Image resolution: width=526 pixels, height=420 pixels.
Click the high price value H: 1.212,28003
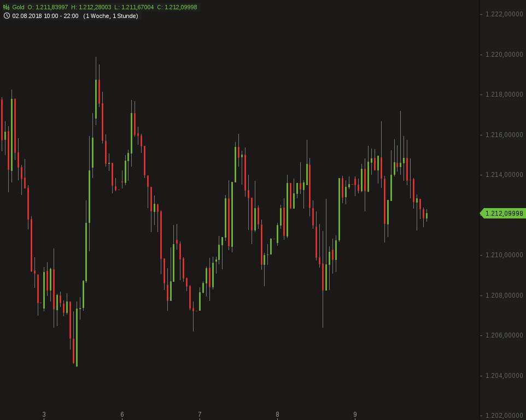click(91, 7)
